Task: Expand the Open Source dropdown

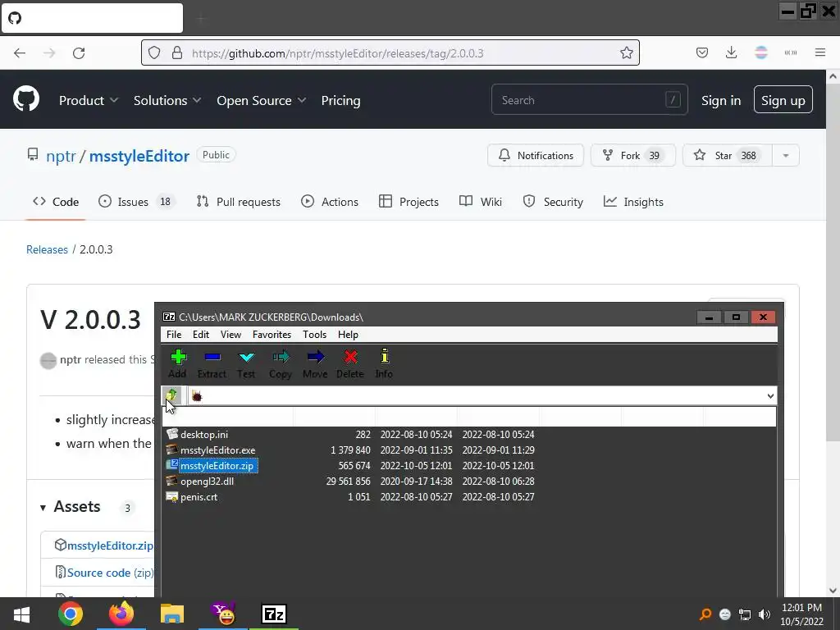Action: coord(262,100)
